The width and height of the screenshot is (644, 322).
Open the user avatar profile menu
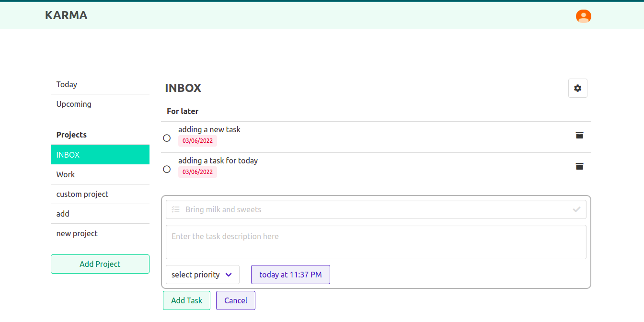point(583,16)
